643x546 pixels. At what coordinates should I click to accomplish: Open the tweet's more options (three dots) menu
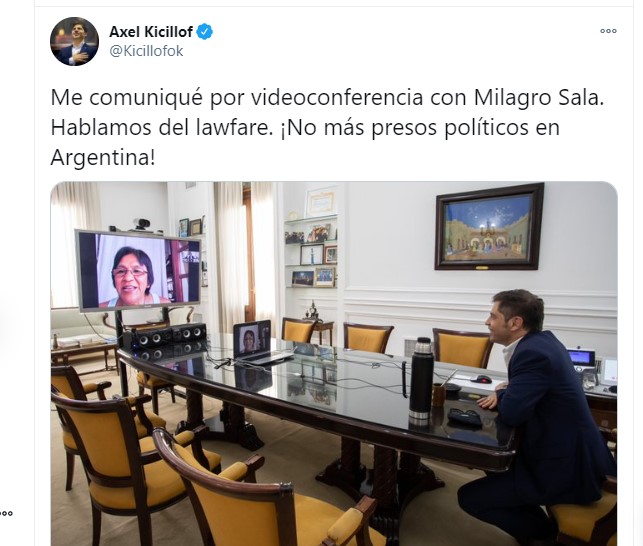pyautogui.click(x=608, y=31)
